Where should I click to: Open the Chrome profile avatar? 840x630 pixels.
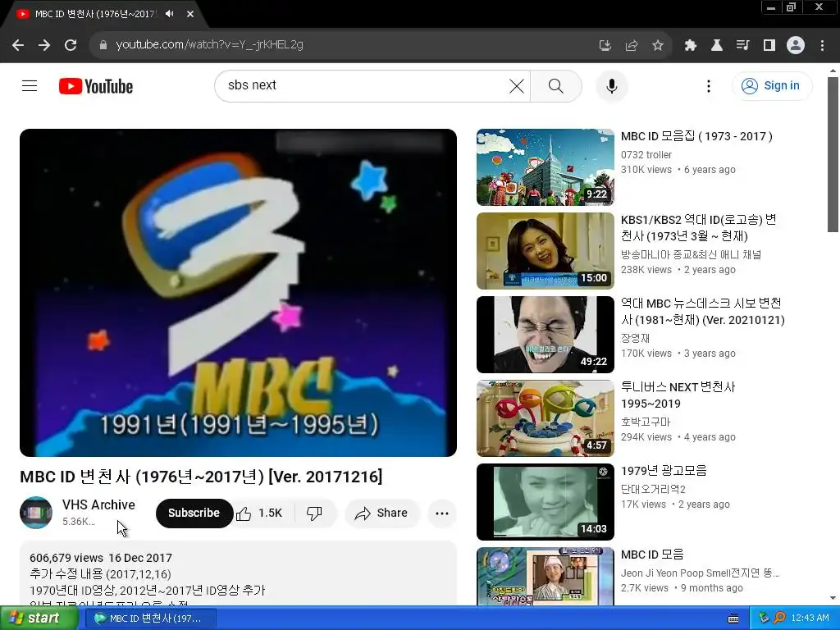(796, 46)
